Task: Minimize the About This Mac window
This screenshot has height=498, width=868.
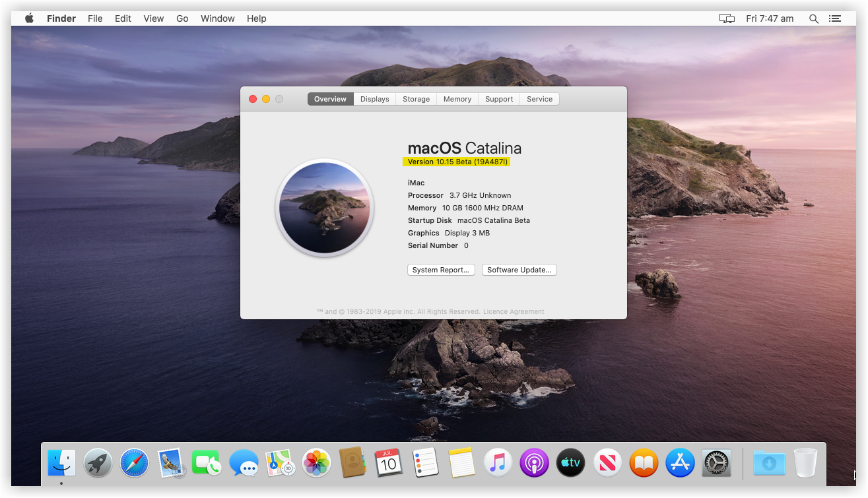Action: tap(266, 99)
